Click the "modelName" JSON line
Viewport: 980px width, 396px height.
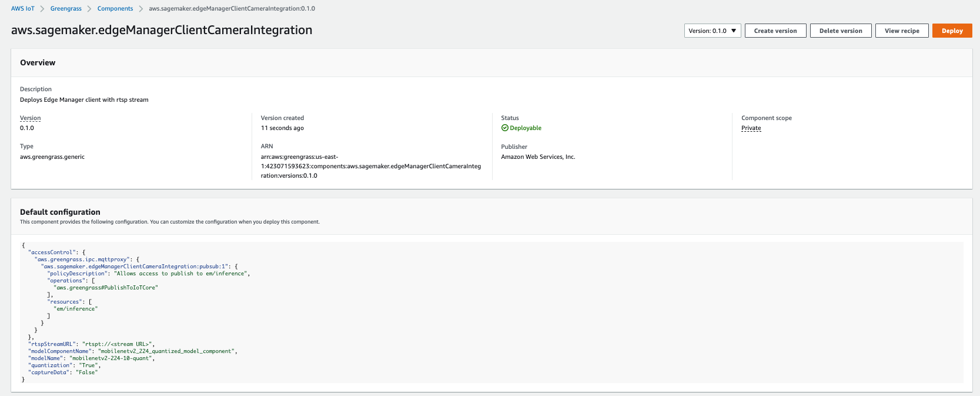pos(92,358)
